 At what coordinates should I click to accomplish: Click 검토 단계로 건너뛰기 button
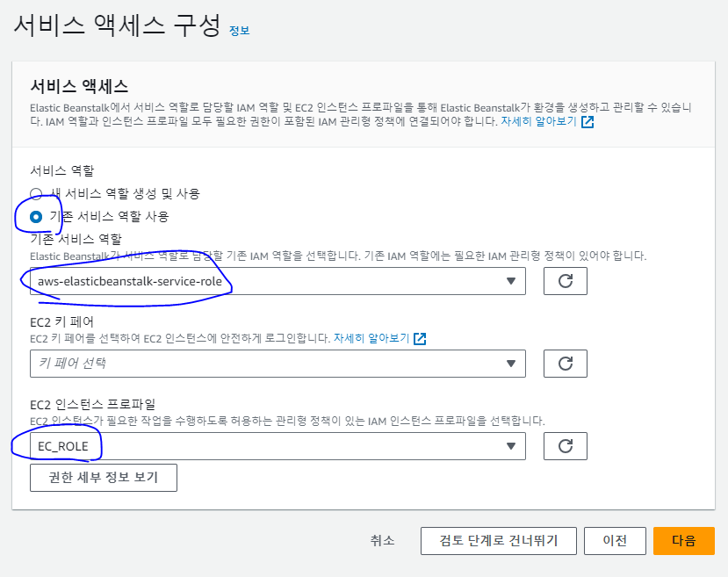499,541
